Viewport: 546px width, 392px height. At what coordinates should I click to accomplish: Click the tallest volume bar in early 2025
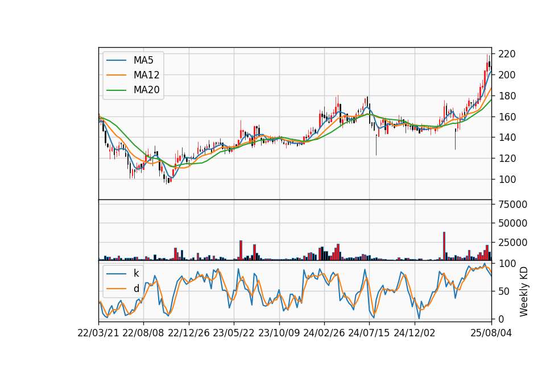click(444, 246)
